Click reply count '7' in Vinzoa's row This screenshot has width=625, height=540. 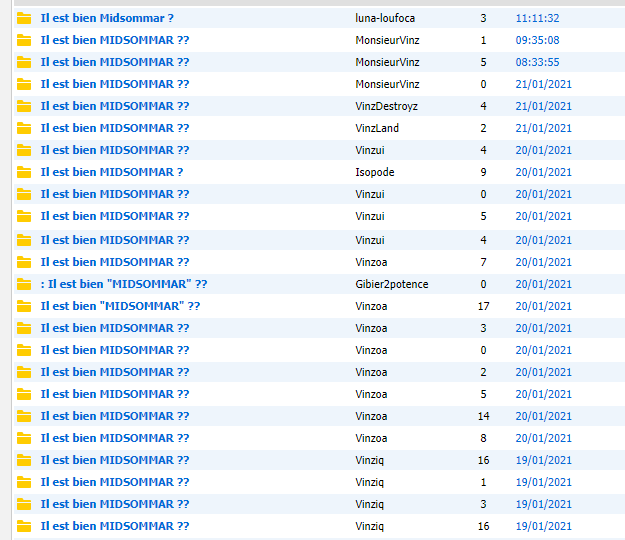click(483, 262)
